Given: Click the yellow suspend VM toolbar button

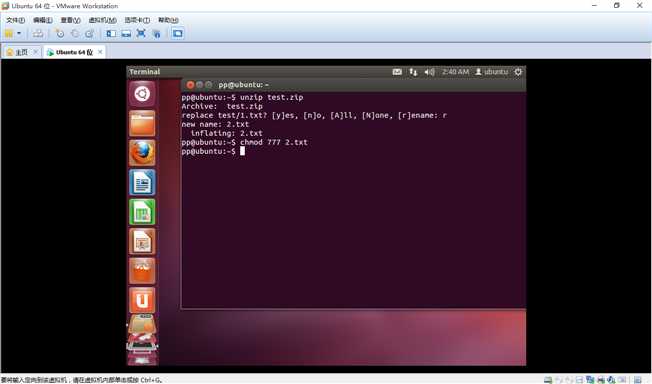Looking at the screenshot, I should (x=9, y=34).
